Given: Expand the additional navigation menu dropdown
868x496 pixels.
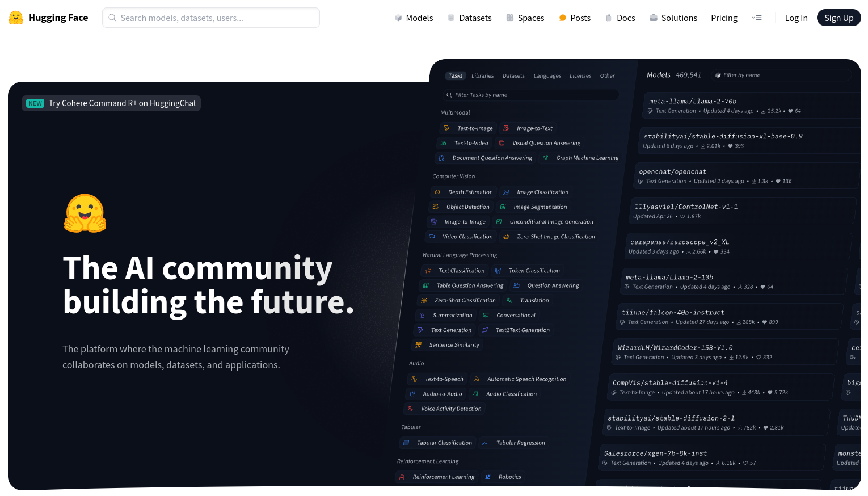Looking at the screenshot, I should (757, 18).
